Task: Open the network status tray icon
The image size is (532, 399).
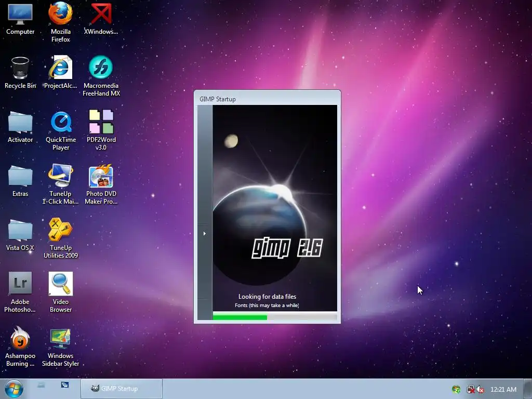Action: pos(470,389)
